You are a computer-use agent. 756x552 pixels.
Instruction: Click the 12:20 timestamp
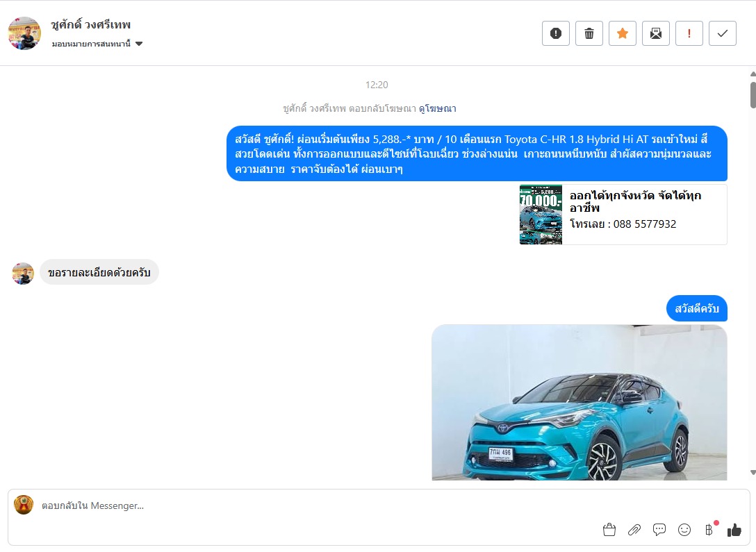[377, 85]
